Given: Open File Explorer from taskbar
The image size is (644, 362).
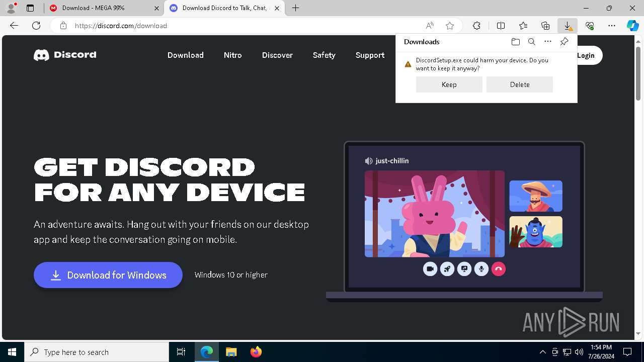Looking at the screenshot, I should click(x=231, y=352).
